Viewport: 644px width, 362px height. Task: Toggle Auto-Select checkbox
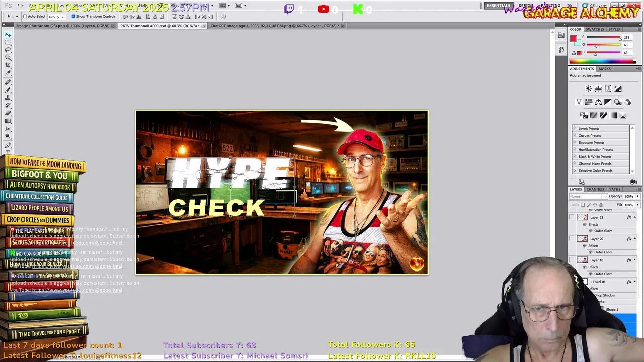coord(25,17)
